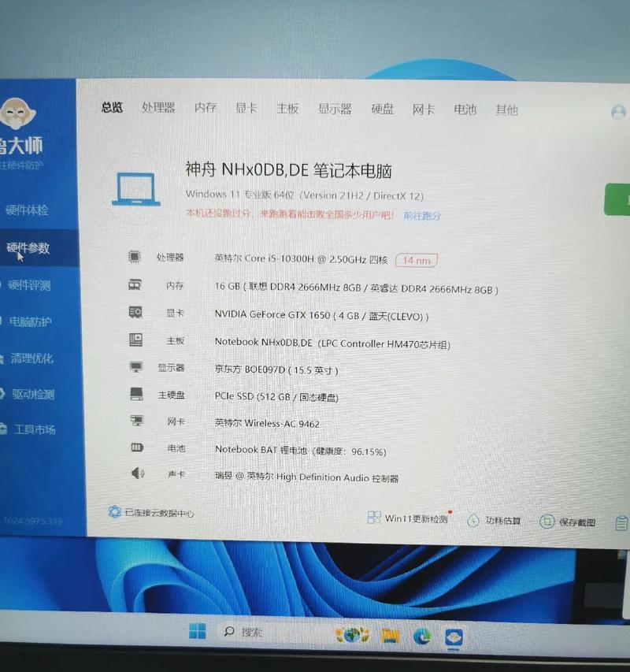
Task: Select 硬件参数 in the sidebar
Action: pos(28,247)
